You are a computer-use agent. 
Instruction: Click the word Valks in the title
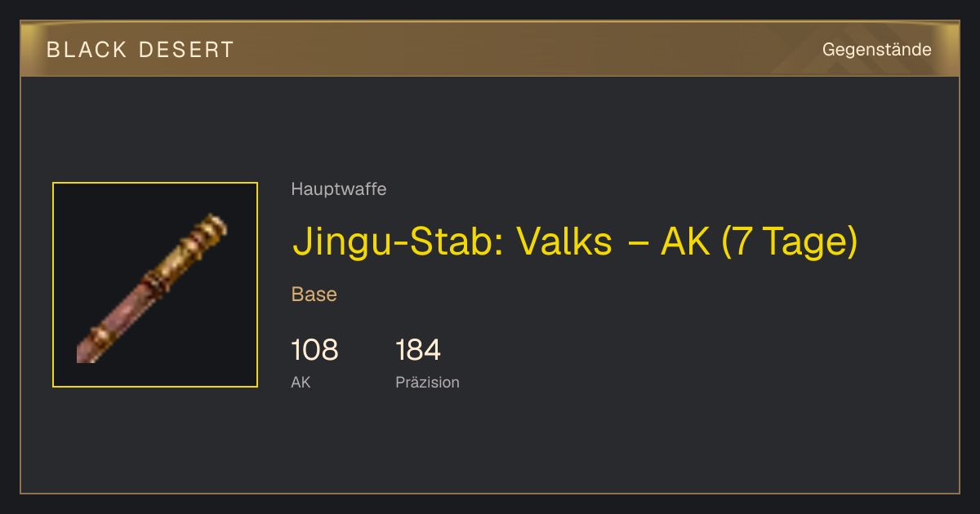pos(563,241)
